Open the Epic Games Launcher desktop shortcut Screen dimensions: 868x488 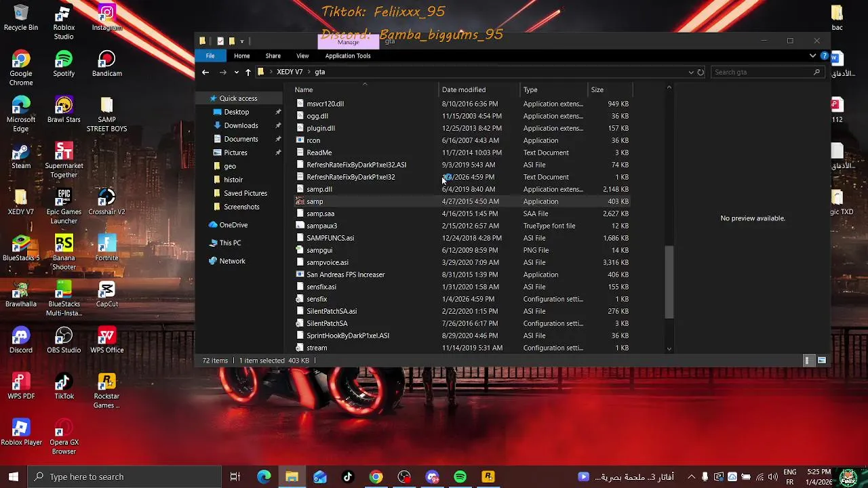pos(64,207)
